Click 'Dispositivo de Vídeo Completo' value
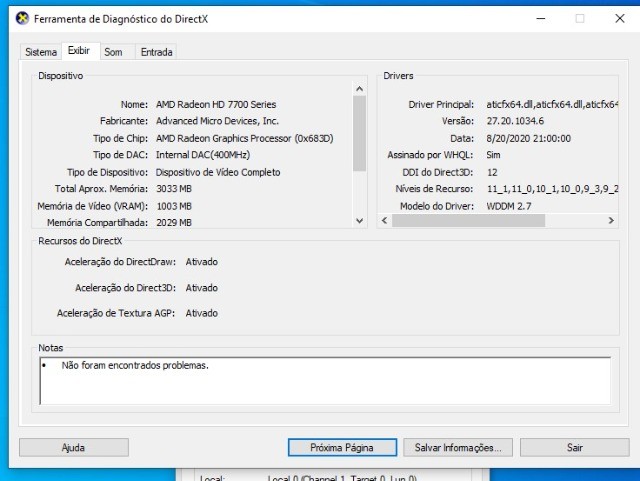Viewport: 640px width, 481px height. 218,172
